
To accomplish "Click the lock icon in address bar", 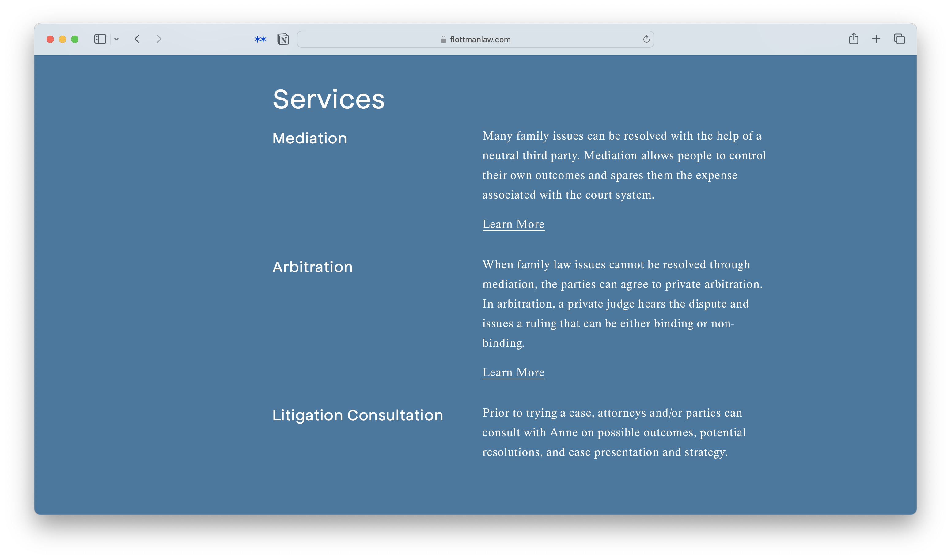I will coord(443,40).
